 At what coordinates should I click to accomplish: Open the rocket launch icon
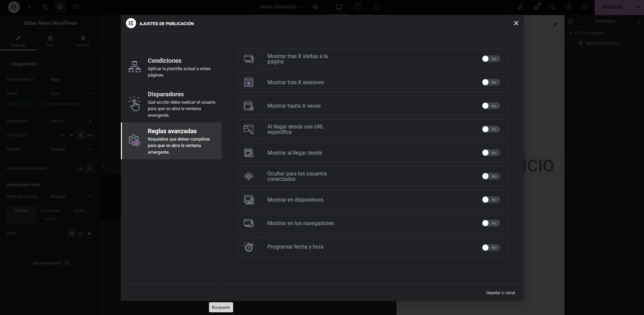pos(520,7)
